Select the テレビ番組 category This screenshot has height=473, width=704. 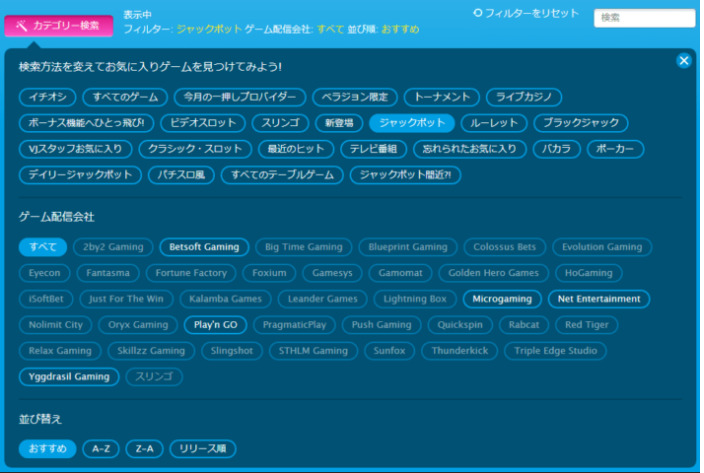coord(374,149)
